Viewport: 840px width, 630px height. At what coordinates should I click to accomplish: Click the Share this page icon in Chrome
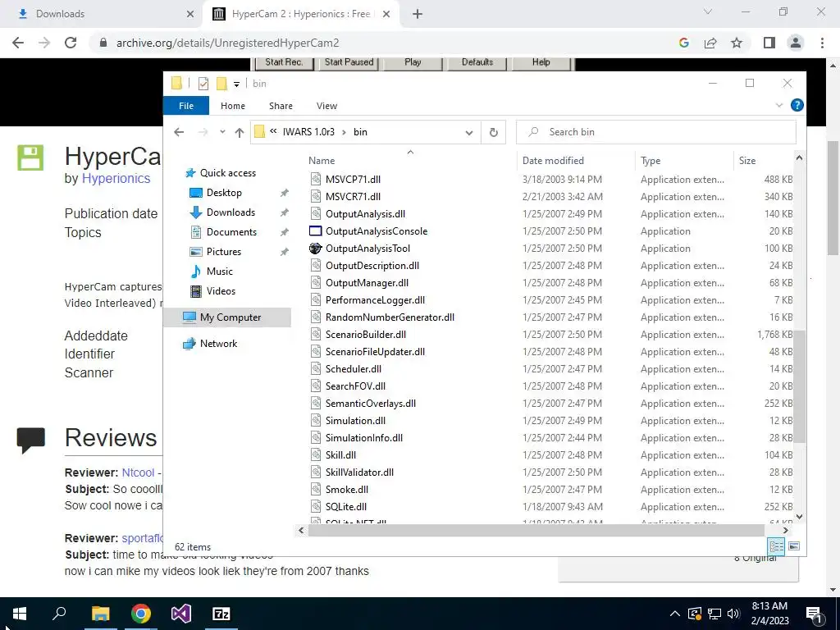point(710,43)
